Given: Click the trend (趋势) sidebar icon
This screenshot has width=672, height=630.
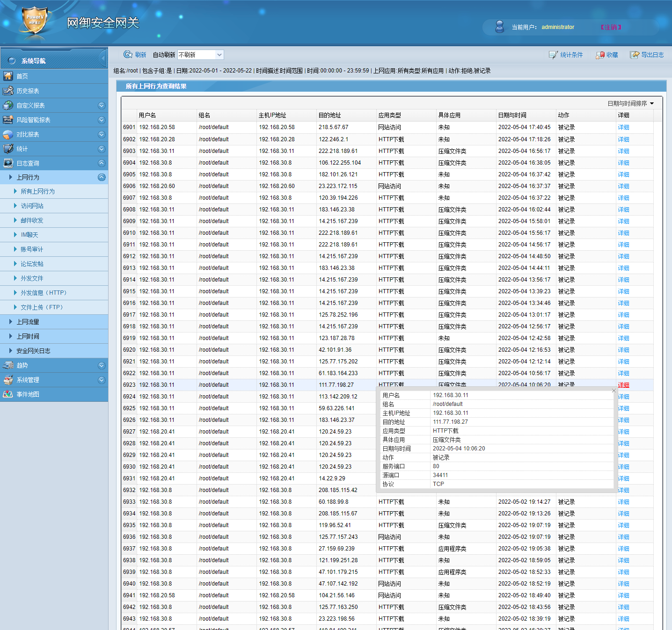Looking at the screenshot, I should [8, 365].
